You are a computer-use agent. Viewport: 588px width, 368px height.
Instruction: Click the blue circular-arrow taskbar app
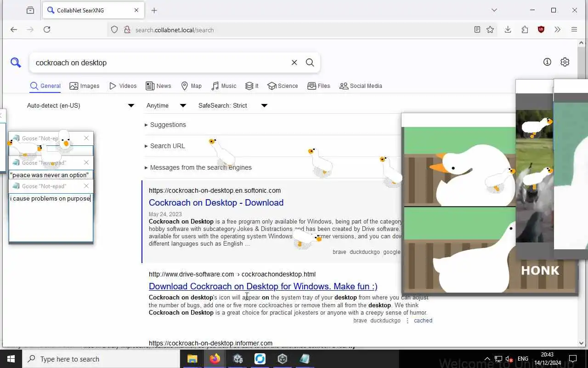click(x=260, y=359)
